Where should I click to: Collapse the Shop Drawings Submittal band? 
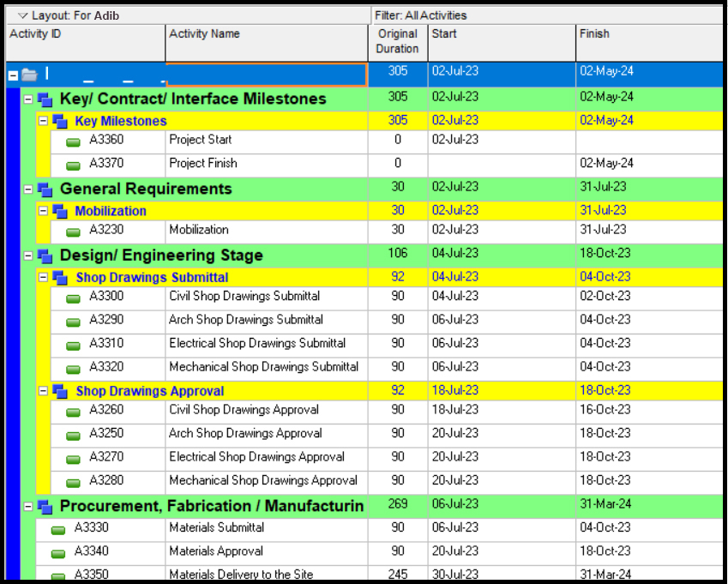[x=44, y=278]
